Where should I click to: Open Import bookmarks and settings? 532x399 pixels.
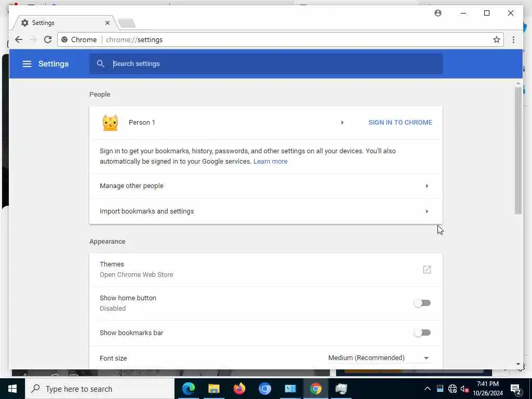[x=265, y=211]
